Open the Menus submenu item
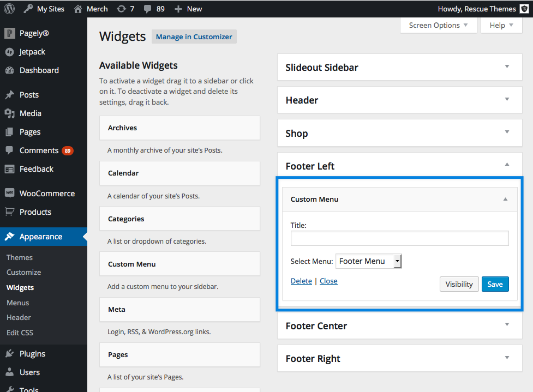Screen dimensions: 533x392 coord(17,303)
